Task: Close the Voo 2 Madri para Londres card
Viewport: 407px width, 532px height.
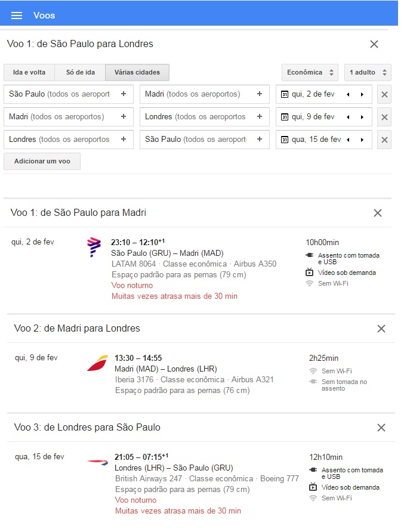Action: tap(381, 329)
